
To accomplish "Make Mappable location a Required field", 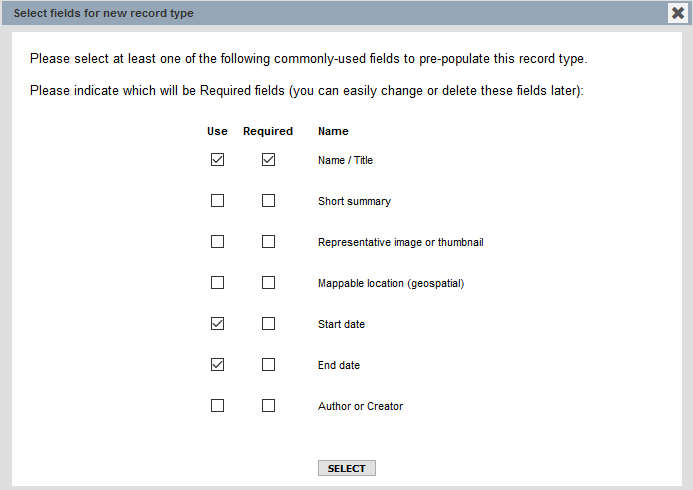I will click(268, 283).
